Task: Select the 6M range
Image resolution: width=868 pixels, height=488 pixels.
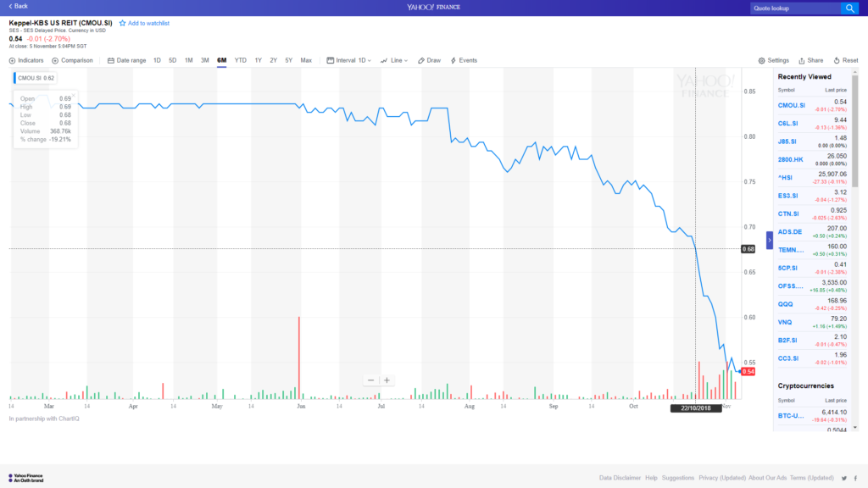Action: 221,60
